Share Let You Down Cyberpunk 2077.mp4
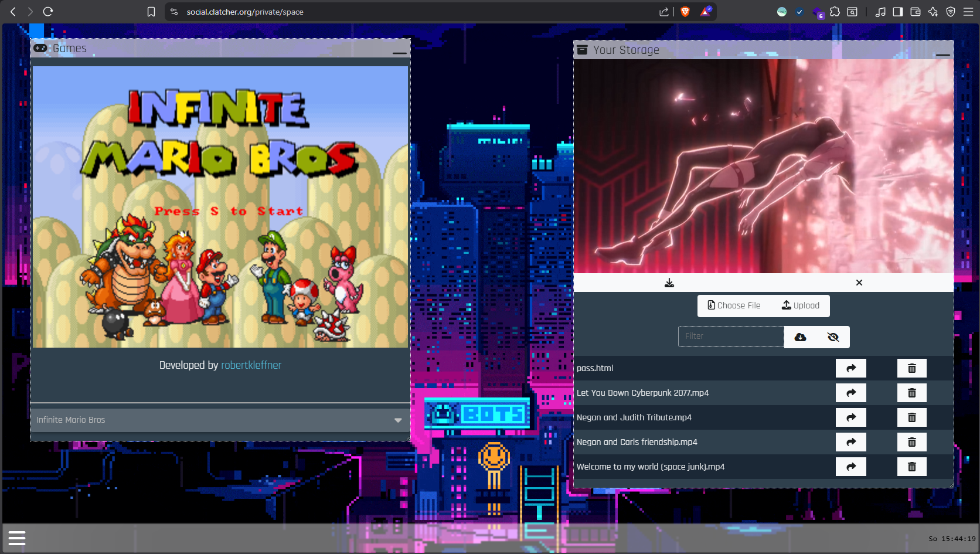This screenshot has width=980, height=554. pos(851,393)
